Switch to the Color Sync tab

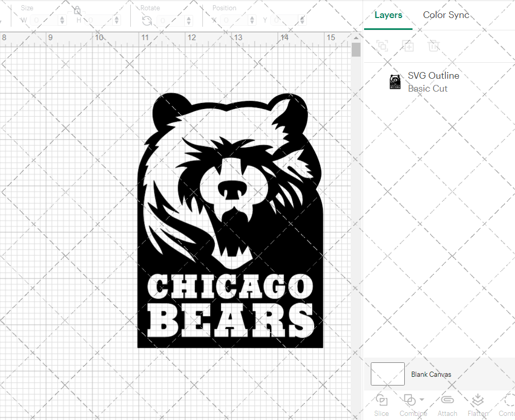coord(445,15)
